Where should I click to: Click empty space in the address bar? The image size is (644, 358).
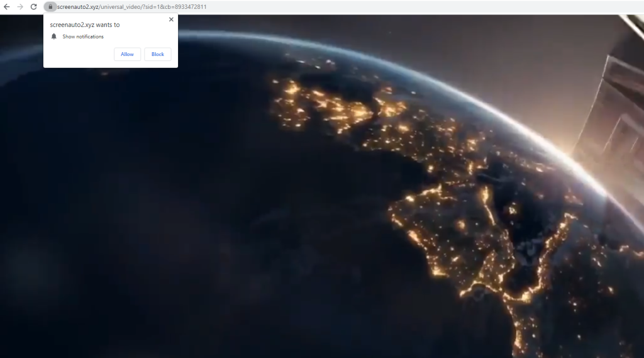click(409, 7)
